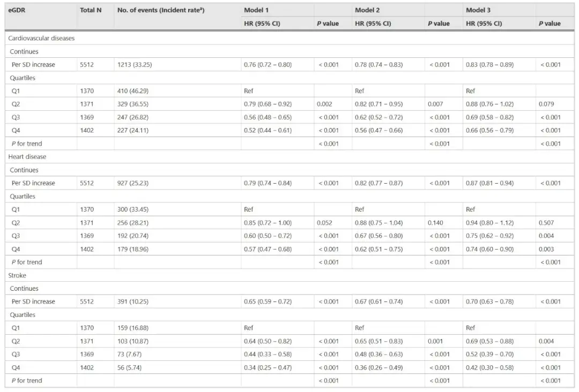This screenshot has height=392, width=579.
Task: Select the Total N column header
Action: pyautogui.click(x=90, y=10)
